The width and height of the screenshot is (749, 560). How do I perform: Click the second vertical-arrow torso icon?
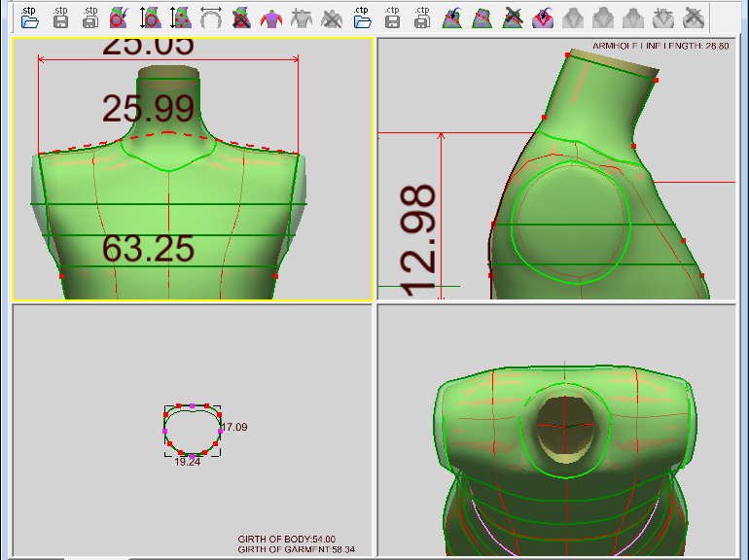click(x=181, y=17)
